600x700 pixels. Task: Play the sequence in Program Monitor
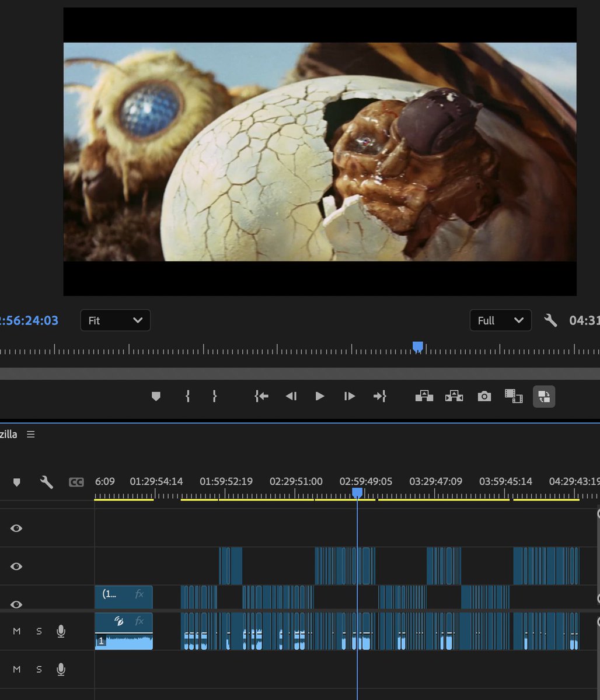319,396
